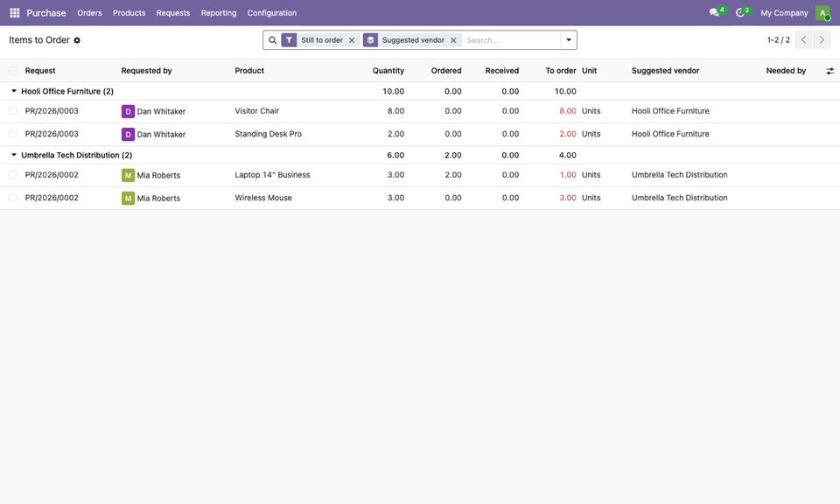The height and width of the screenshot is (504, 840).
Task: Click the Still to order filter funnel icon
Action: tap(289, 40)
